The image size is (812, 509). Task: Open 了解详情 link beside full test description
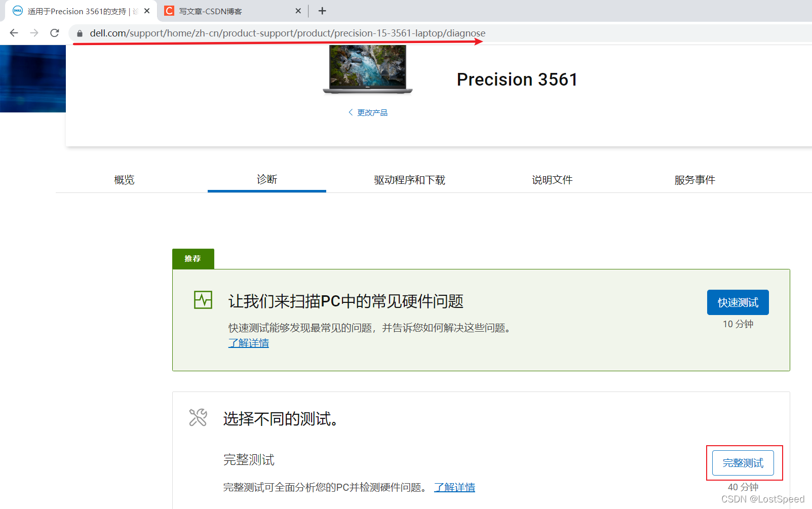click(455, 487)
